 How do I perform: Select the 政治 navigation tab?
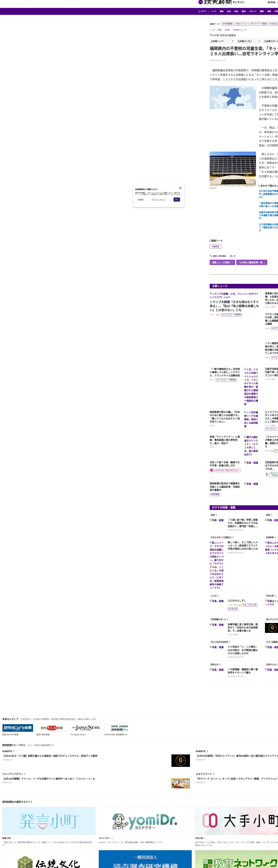(236, 11)
